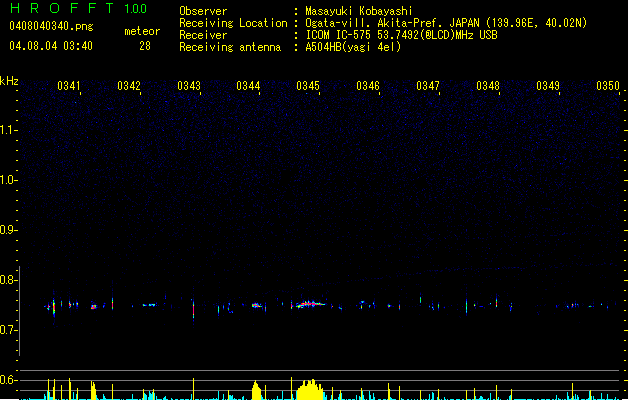
Task: Click the 0344 time marker
Action: (x=248, y=86)
